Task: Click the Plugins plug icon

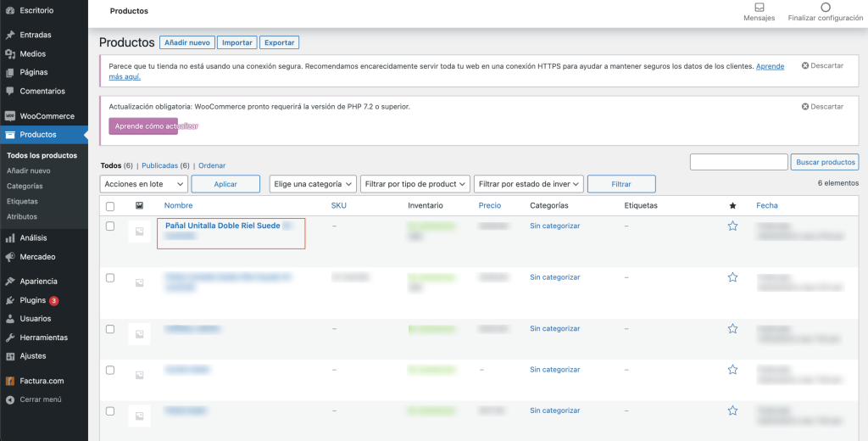Action: [10, 300]
